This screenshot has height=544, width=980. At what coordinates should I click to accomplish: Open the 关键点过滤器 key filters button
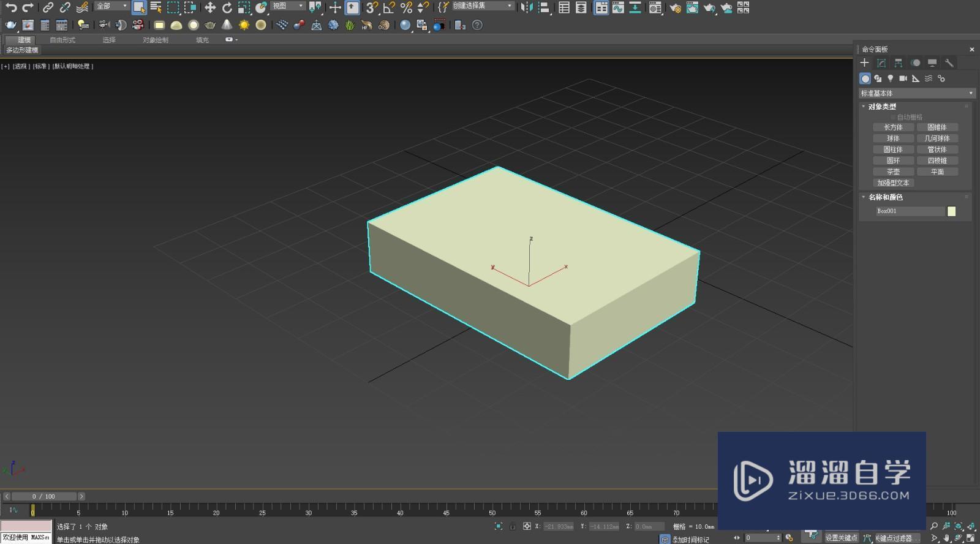click(897, 538)
